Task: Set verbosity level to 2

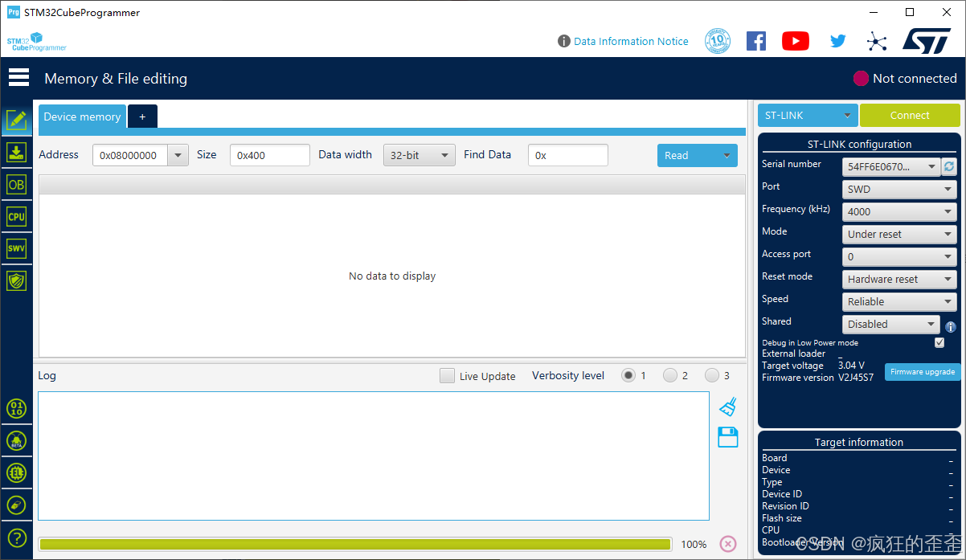Action: (670, 375)
